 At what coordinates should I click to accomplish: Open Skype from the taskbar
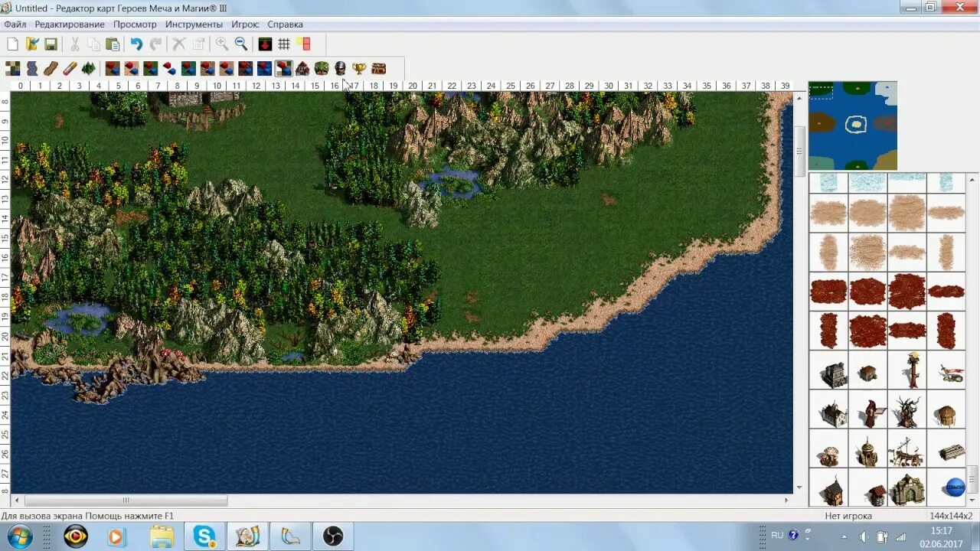point(204,536)
